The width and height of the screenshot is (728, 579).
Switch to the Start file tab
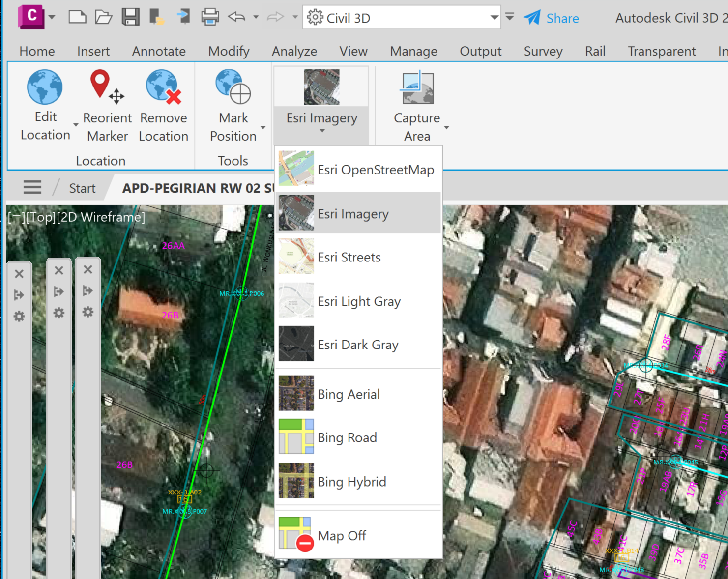(82, 188)
